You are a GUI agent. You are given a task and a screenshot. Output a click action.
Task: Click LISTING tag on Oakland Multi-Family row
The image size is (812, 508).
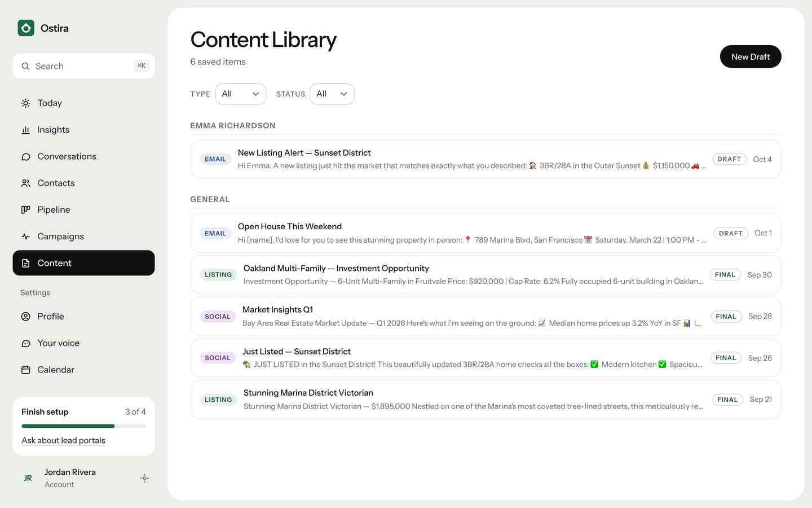[218, 275]
